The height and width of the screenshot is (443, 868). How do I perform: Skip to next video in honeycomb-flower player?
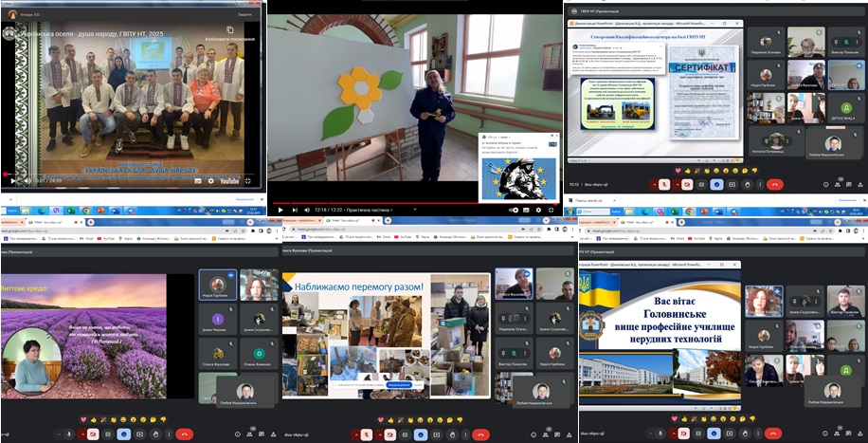(294, 210)
